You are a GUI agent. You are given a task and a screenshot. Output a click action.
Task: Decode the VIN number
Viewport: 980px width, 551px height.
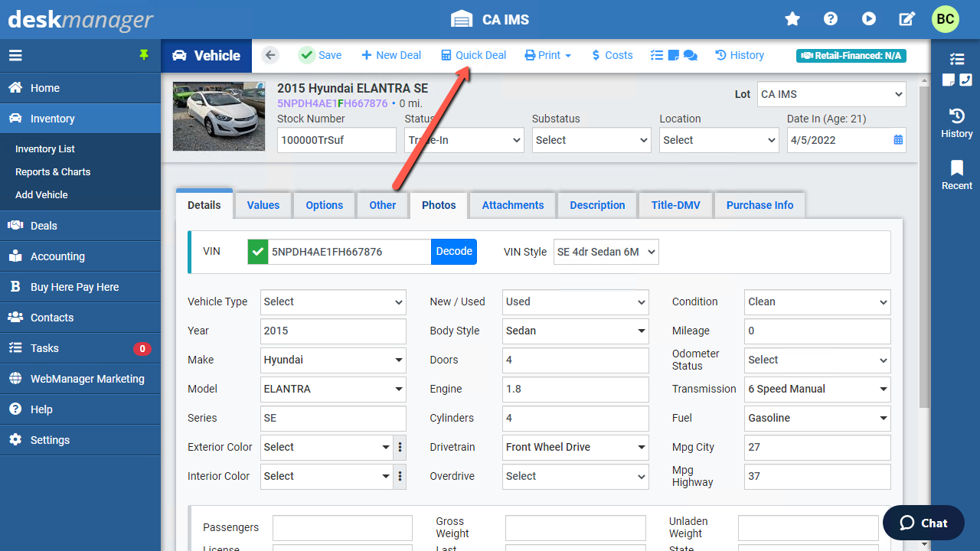point(454,252)
